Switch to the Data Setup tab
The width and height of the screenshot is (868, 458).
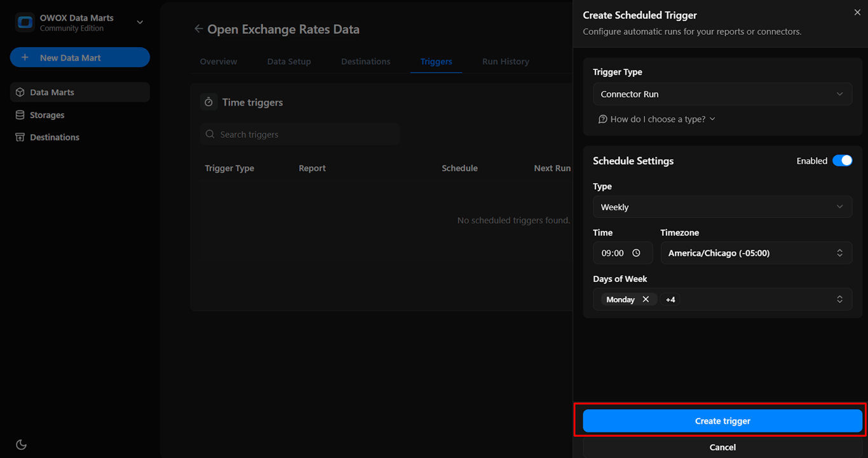click(289, 62)
